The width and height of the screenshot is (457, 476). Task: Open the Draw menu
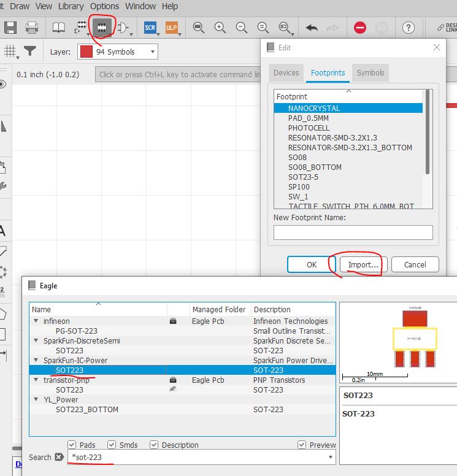point(20,6)
